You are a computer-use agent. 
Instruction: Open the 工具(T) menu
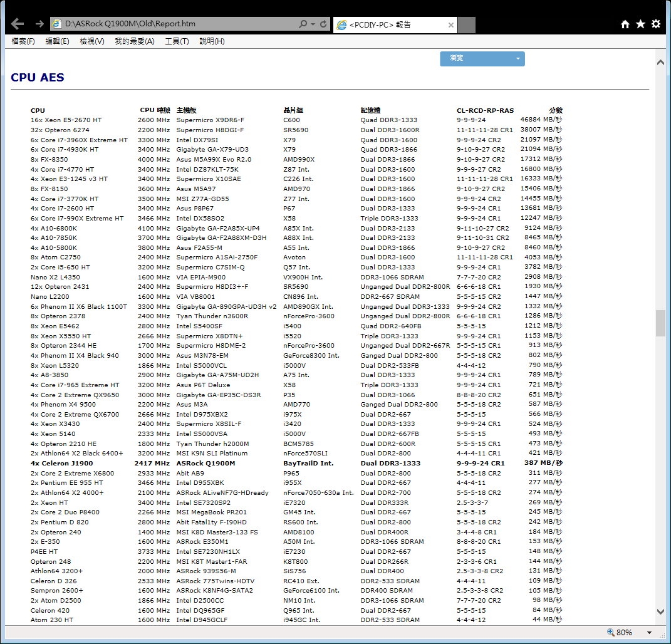point(177,41)
